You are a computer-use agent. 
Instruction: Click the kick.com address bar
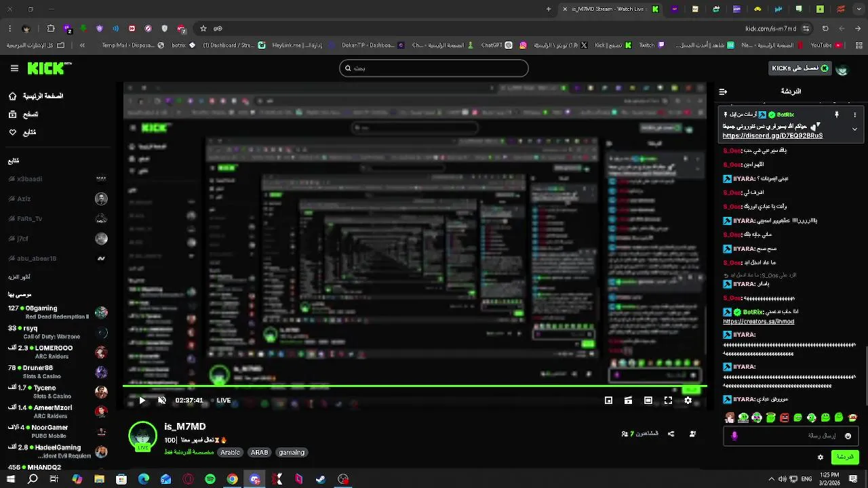pos(502,28)
